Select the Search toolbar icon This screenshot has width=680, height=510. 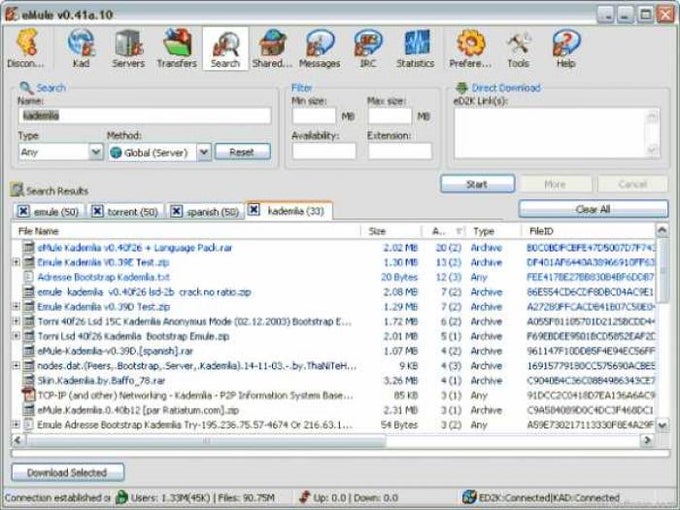(x=226, y=48)
